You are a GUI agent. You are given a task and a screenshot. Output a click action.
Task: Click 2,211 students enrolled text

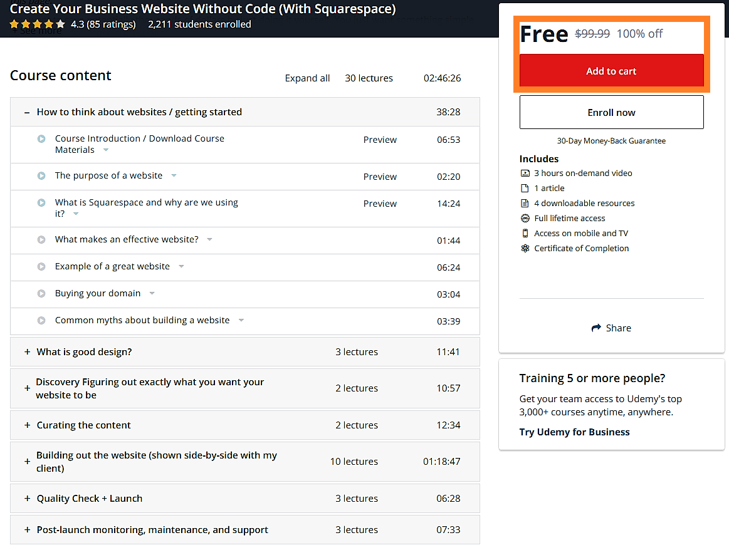coord(199,24)
